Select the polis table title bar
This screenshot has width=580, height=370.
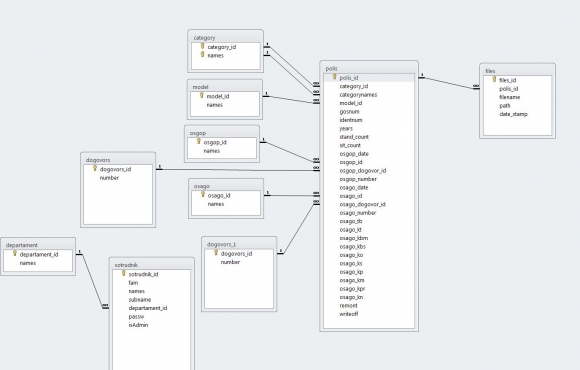coord(369,68)
